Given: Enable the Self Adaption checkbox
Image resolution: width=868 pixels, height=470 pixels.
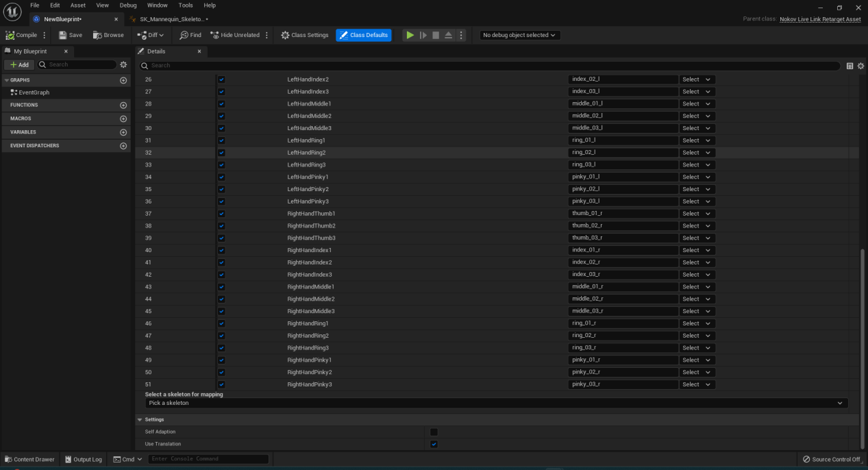Looking at the screenshot, I should pos(434,432).
